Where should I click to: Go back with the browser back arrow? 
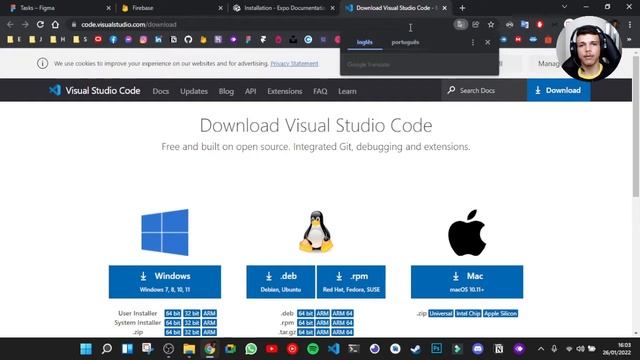click(x=10, y=24)
